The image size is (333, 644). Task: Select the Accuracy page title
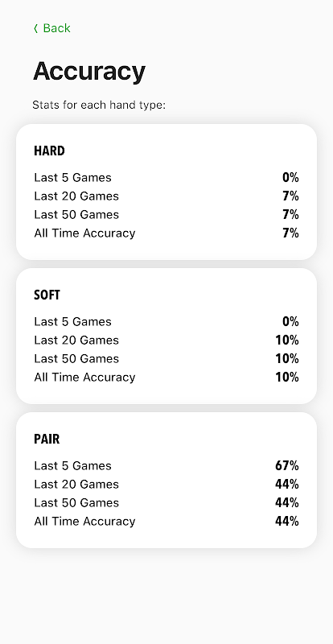pyautogui.click(x=89, y=71)
